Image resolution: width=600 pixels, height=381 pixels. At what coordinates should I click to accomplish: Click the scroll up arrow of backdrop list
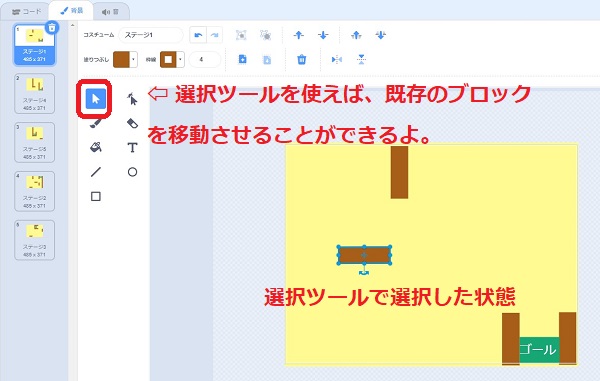[x=73, y=26]
